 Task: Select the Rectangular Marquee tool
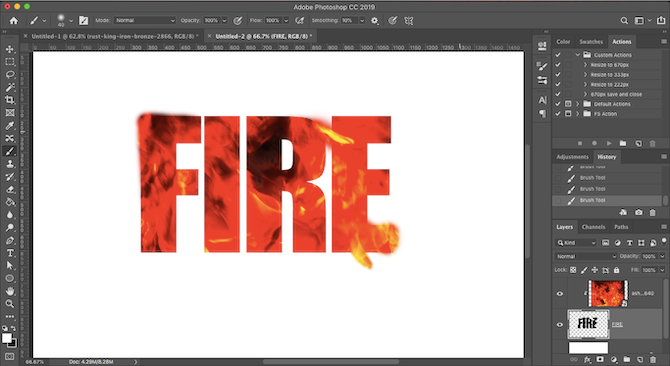(x=10, y=62)
